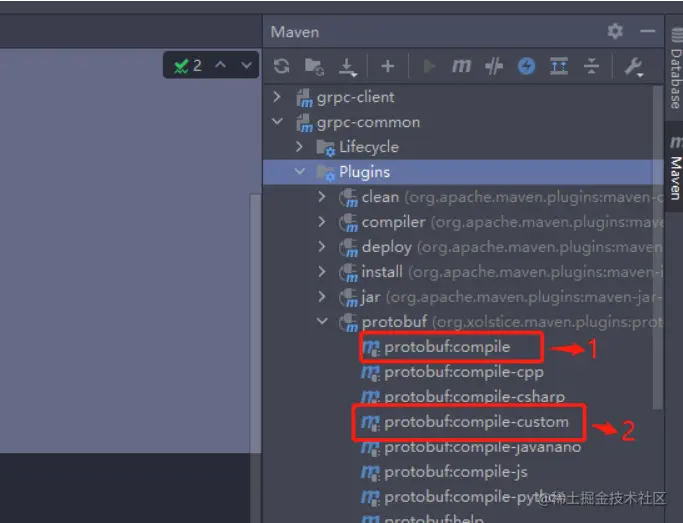The height and width of the screenshot is (523, 683).
Task: Select protobuf:compile-python goal
Action: pos(473,497)
